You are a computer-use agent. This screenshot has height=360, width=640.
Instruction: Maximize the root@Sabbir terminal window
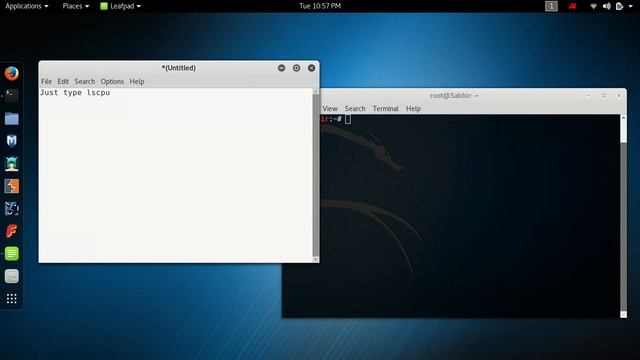pyautogui.click(x=604, y=96)
